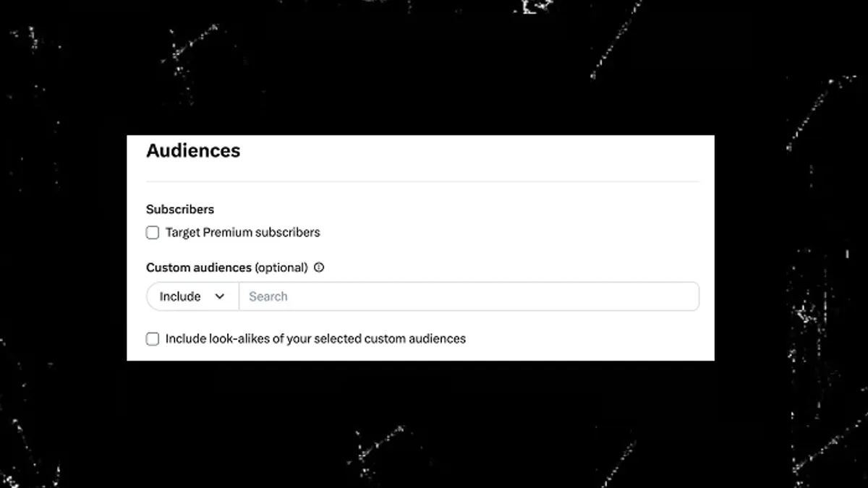Click the info icon beside Custom audiences
The image size is (868, 488).
[x=319, y=267]
